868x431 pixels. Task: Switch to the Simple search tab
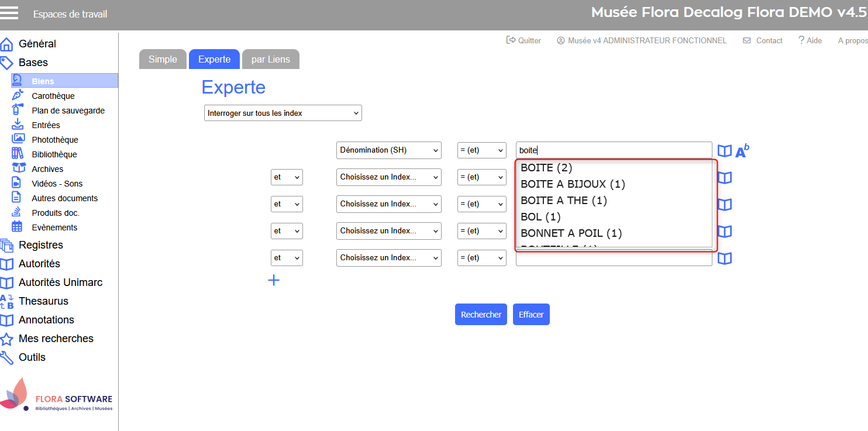coord(163,59)
